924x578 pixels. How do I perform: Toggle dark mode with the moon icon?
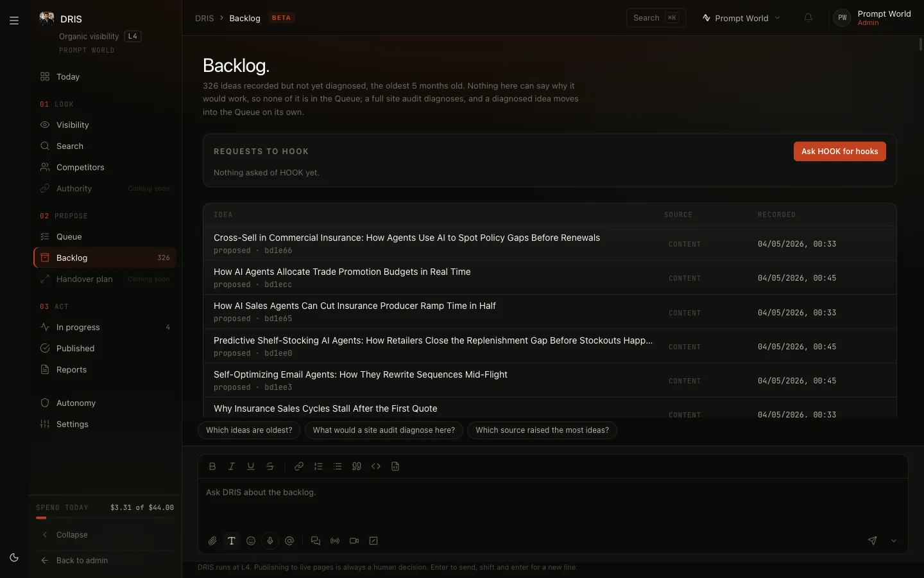point(14,557)
